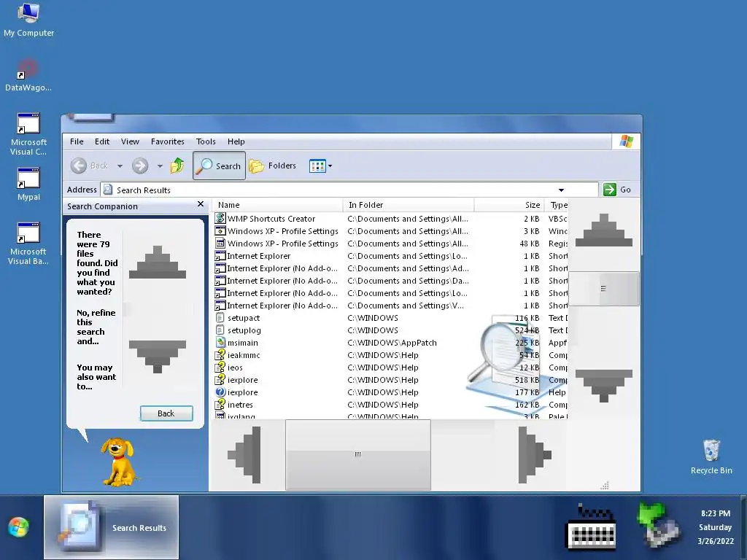Open the Forward history dropdown arrow
This screenshot has width=747, height=560.
coord(160,166)
